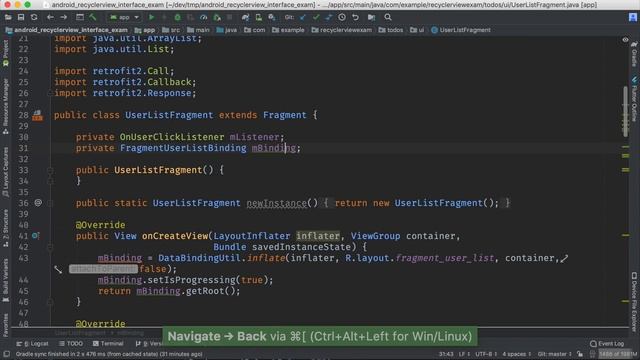Open the Resource Manager side tab

click(x=6, y=107)
